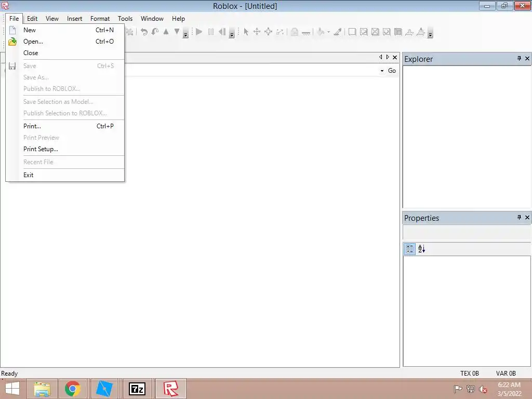The image size is (532, 399).
Task: Open the Edit menu
Action: click(x=32, y=19)
